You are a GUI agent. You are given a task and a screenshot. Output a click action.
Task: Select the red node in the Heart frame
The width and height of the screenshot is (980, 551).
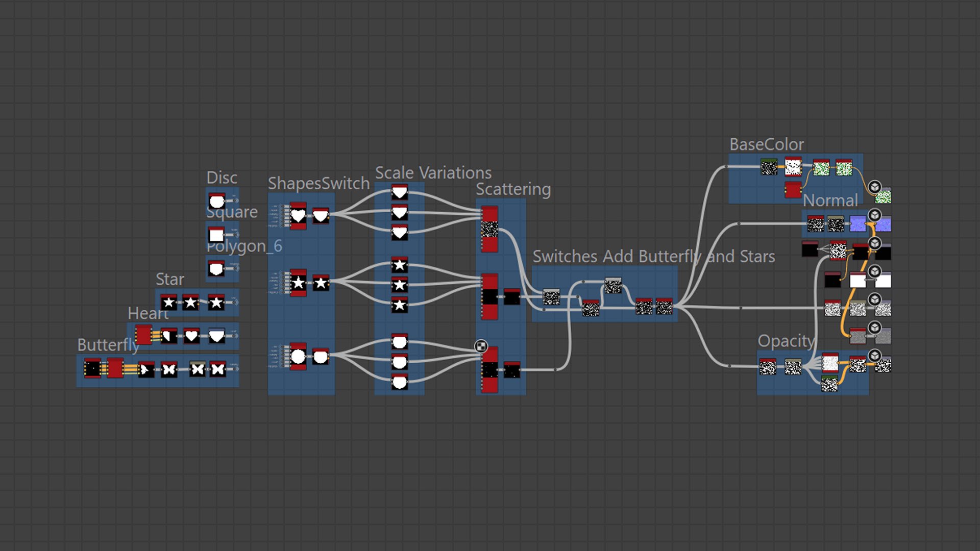(x=143, y=335)
